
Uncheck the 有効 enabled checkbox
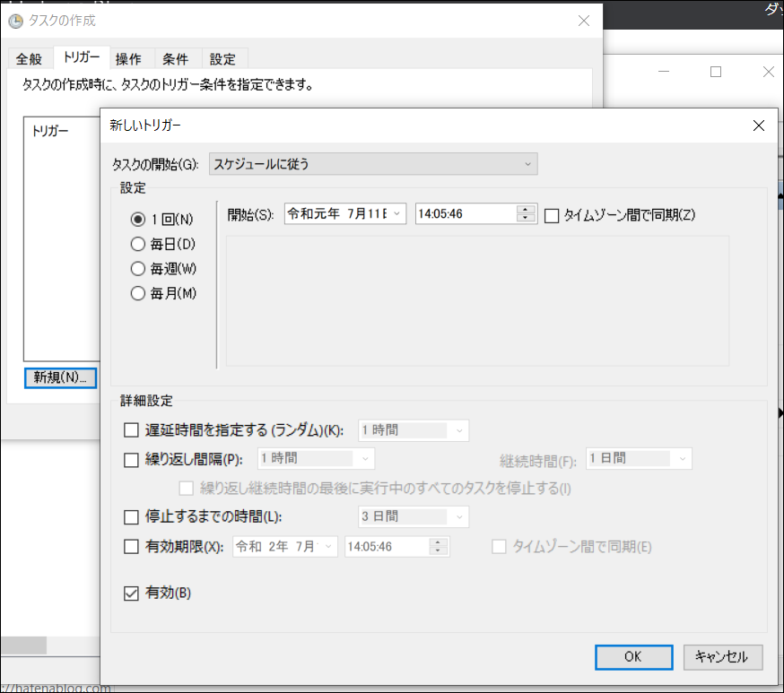(x=131, y=593)
